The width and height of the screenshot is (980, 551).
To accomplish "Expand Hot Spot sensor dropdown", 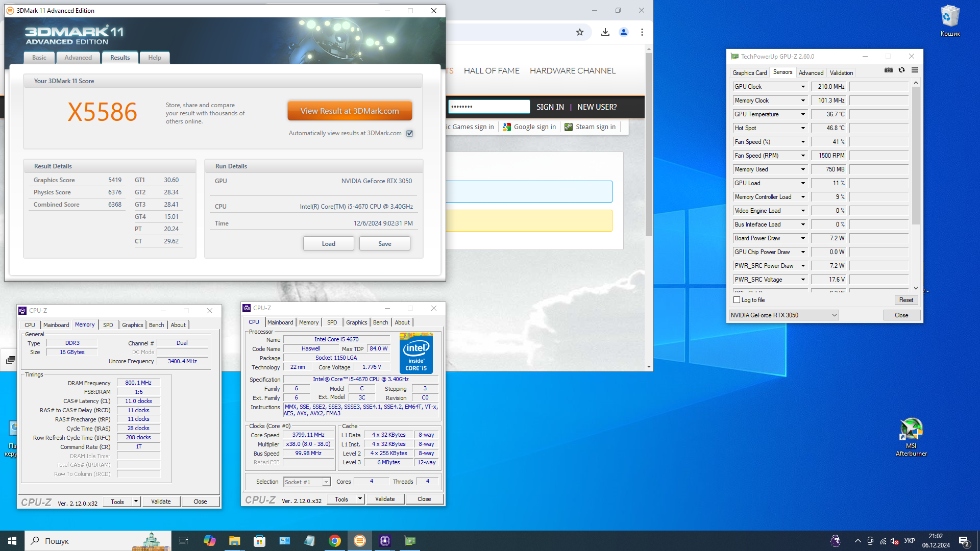I will coord(803,128).
